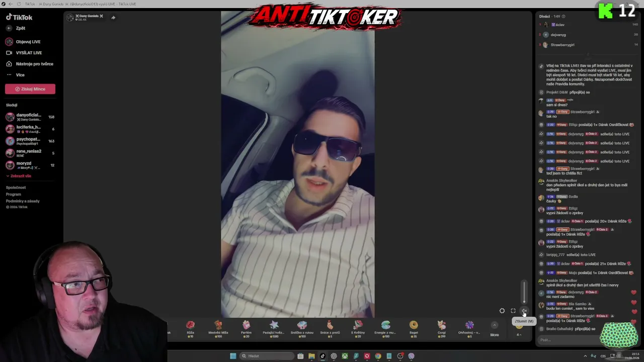Reload the page with browser refresh
Screen dimensions: 644x362
tap(19, 4)
